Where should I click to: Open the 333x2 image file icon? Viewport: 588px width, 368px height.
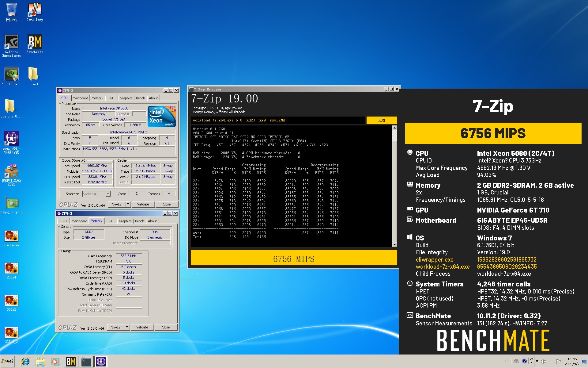[x=11, y=303]
